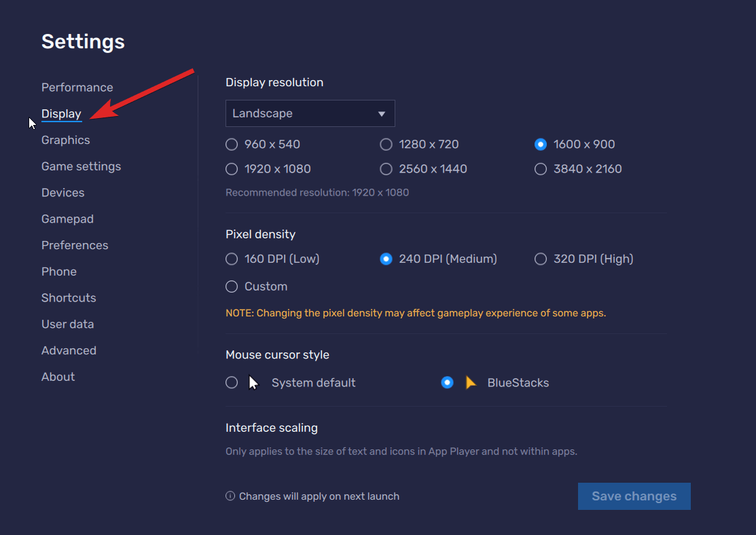Viewport: 756px width, 535px height.
Task: Click the 'Recommended resolution: 1920 x 1080' text
Action: pyautogui.click(x=317, y=192)
